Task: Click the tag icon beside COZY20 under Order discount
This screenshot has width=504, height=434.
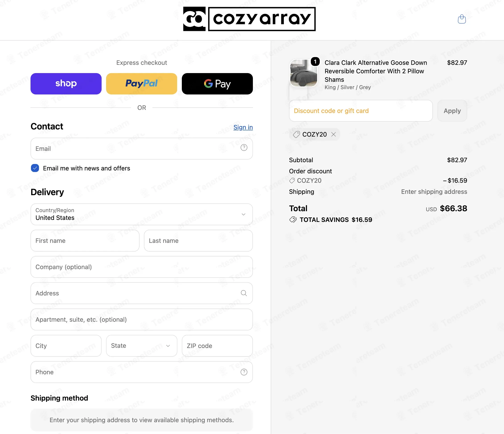Action: [292, 180]
